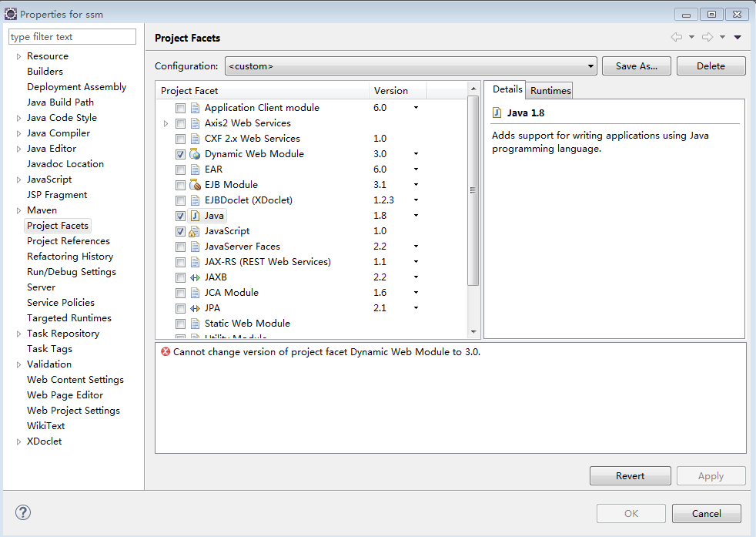
Task: Switch to the Runtimes tab
Action: pos(550,91)
